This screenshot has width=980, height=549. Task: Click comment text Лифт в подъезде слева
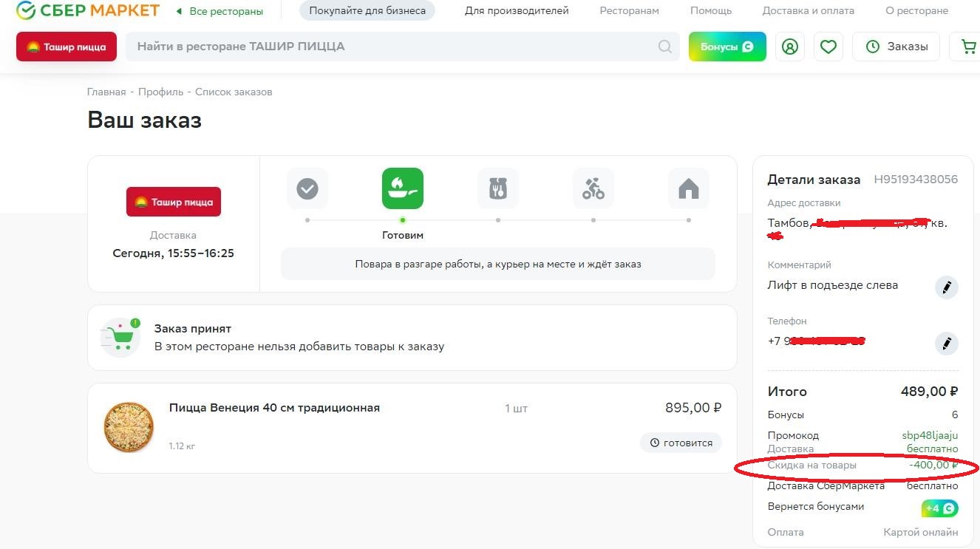(833, 285)
